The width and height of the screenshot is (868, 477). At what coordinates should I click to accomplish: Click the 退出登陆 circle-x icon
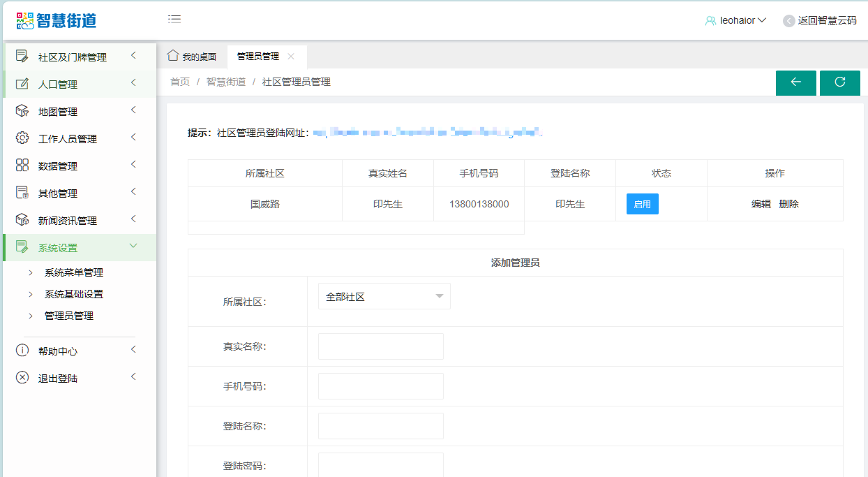(22, 378)
